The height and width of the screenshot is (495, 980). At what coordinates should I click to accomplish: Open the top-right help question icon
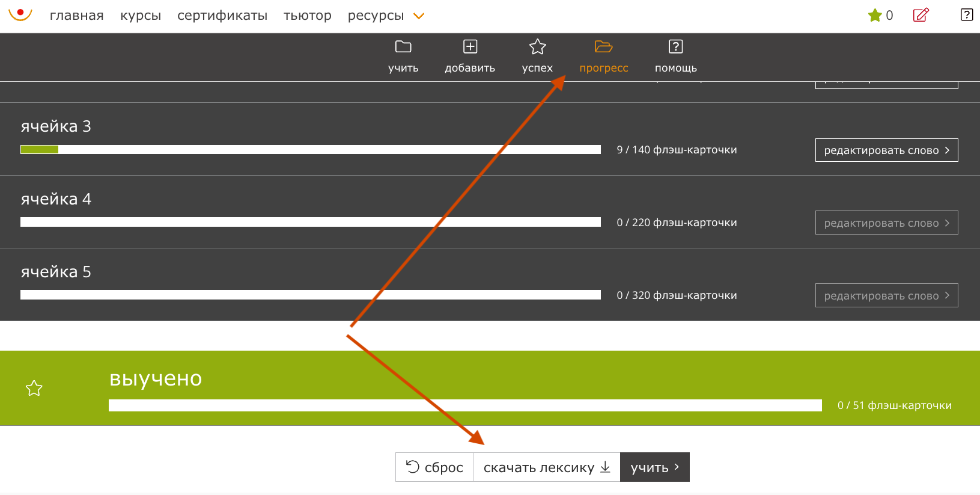[x=967, y=14]
